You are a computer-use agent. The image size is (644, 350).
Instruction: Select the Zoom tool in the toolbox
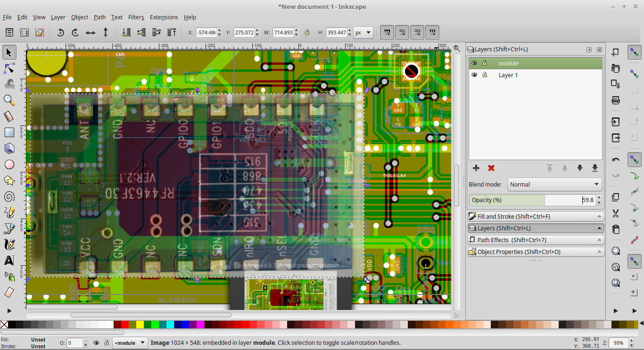pyautogui.click(x=9, y=100)
